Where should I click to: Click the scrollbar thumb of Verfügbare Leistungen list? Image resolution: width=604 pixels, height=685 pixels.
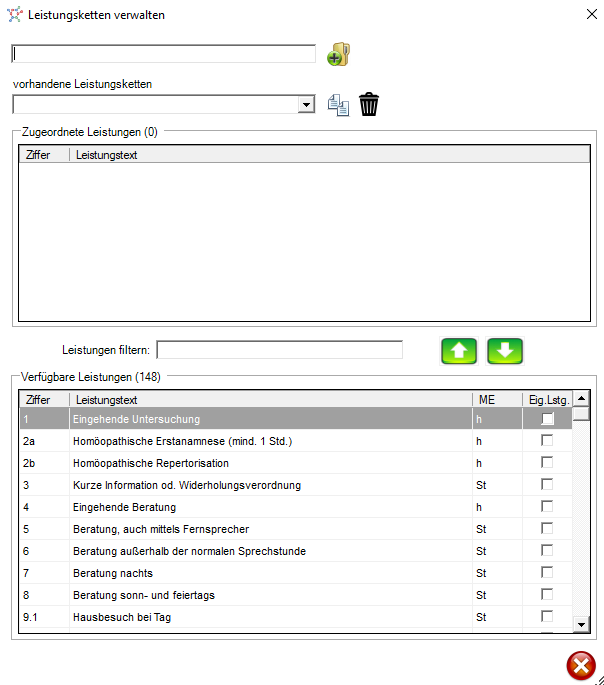coord(581,413)
